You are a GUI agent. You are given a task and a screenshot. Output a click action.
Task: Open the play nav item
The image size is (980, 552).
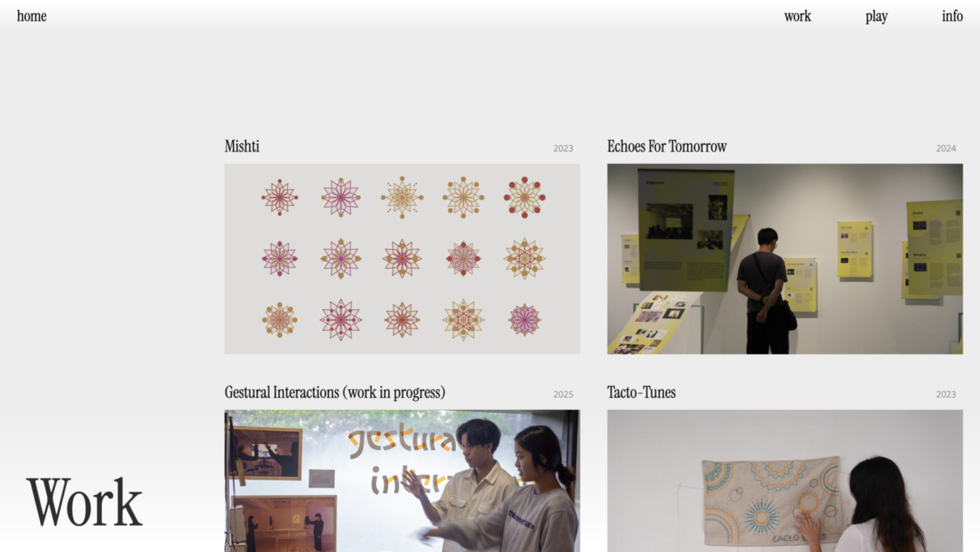pyautogui.click(x=876, y=16)
